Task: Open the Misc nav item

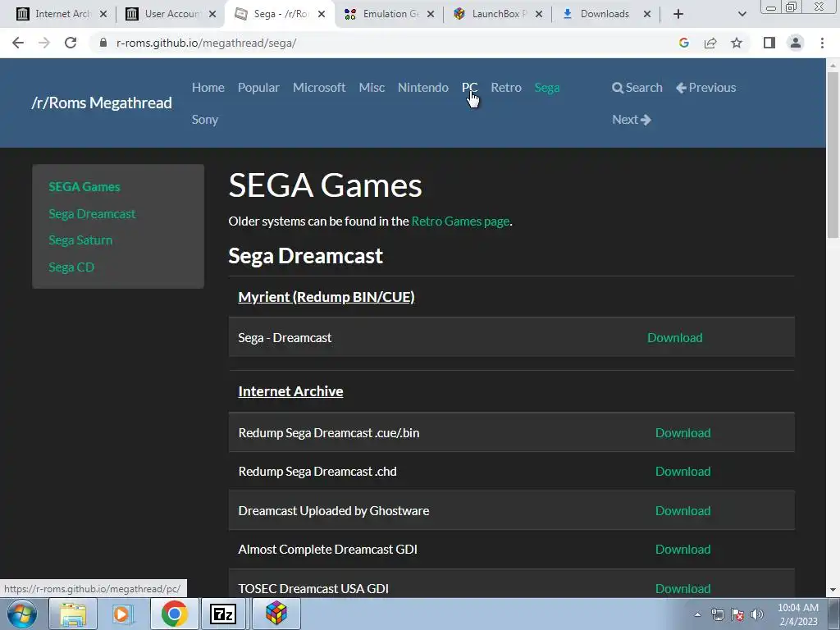Action: [372, 87]
